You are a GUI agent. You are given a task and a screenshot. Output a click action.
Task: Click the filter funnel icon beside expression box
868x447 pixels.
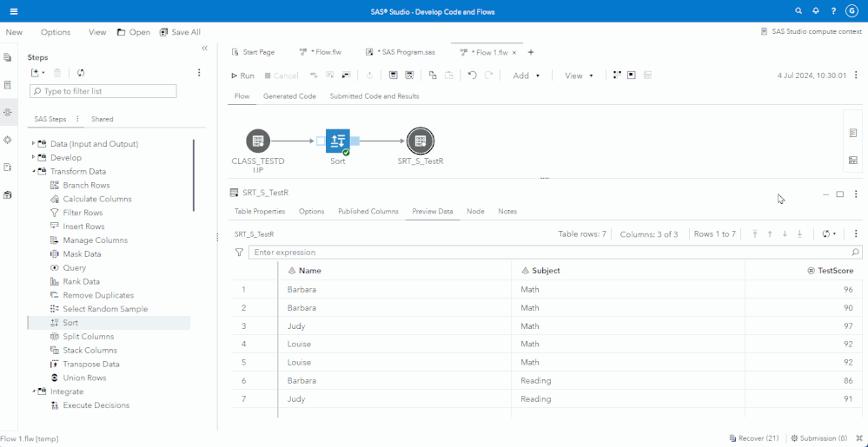pyautogui.click(x=239, y=253)
